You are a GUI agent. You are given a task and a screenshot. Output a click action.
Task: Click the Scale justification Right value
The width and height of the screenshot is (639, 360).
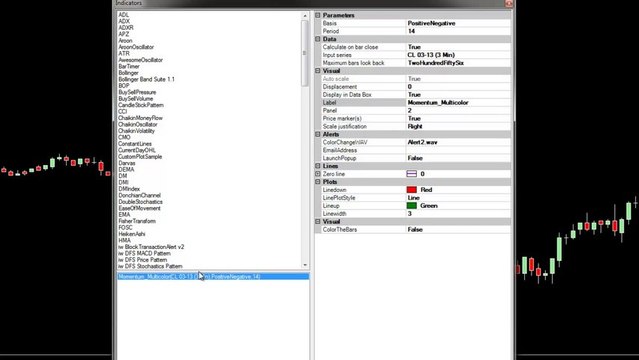458,126
